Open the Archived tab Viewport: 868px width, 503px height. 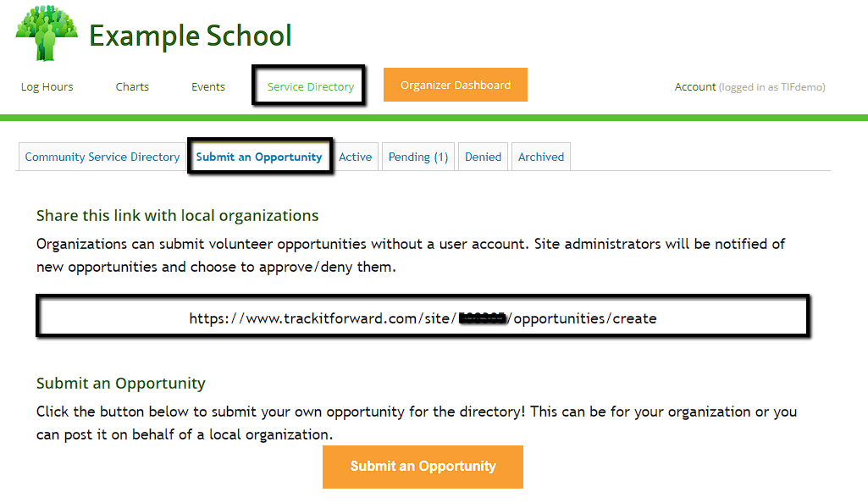point(541,157)
